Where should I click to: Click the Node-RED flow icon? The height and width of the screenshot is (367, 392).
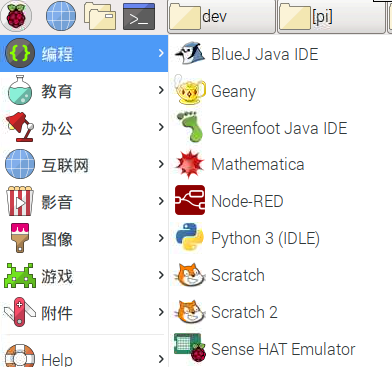pyautogui.click(x=190, y=200)
